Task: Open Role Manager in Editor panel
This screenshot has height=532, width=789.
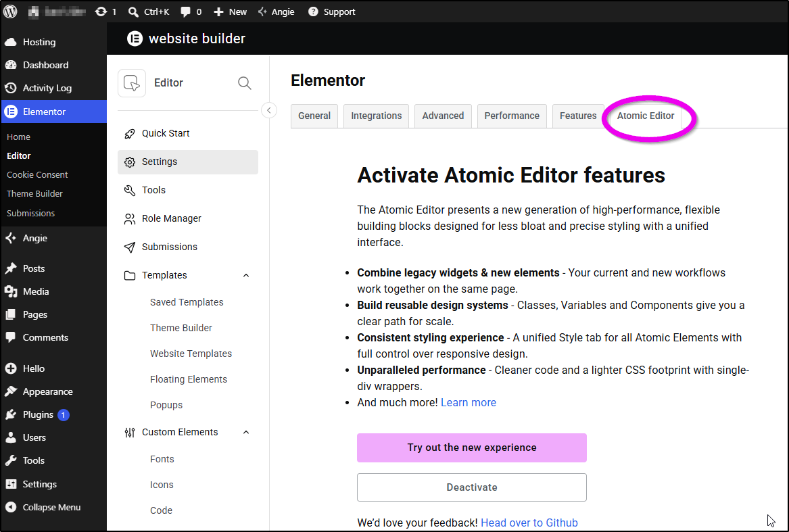Action: coord(188,218)
